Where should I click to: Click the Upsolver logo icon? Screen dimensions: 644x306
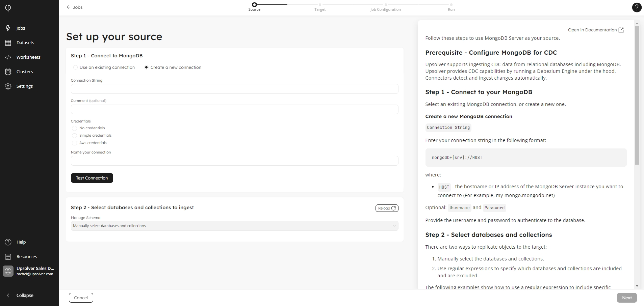click(x=8, y=8)
